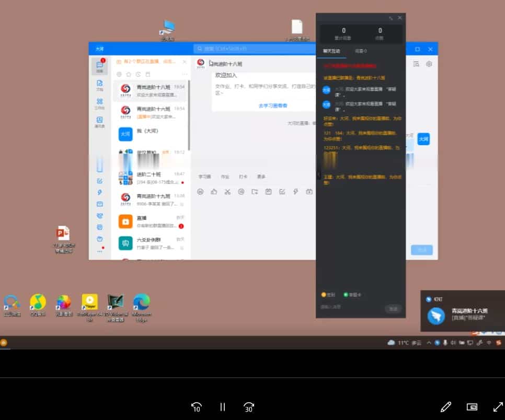Click the @ mention icon in chat toolbar
The image size is (505, 420).
pos(241,192)
